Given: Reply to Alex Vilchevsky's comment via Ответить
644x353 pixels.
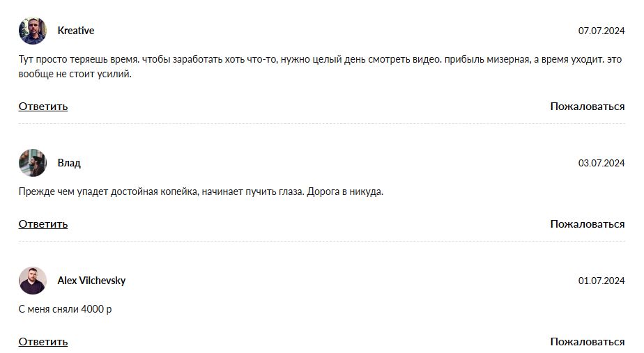Looking at the screenshot, I should pos(43,342).
